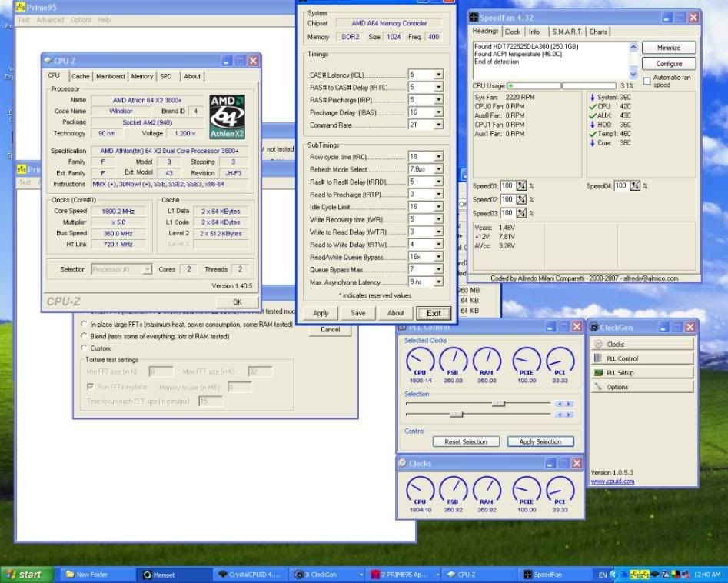728x583 pixels.
Task: Click the AMD Athlon 64 X2 logo
Action: (x=227, y=116)
